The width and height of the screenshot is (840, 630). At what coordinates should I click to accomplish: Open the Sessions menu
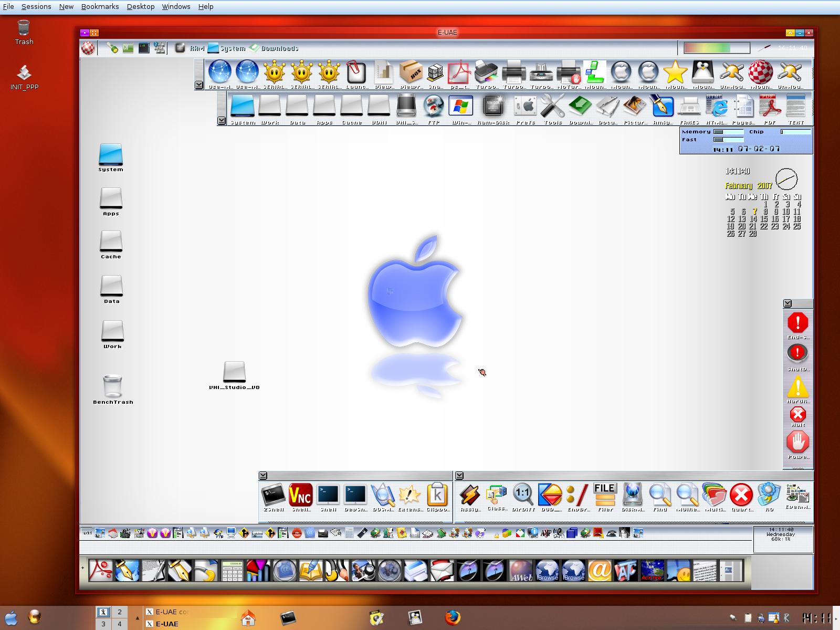point(36,6)
